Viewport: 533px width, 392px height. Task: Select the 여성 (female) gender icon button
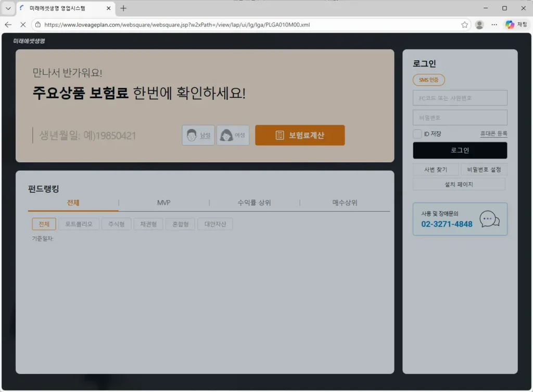coord(233,135)
